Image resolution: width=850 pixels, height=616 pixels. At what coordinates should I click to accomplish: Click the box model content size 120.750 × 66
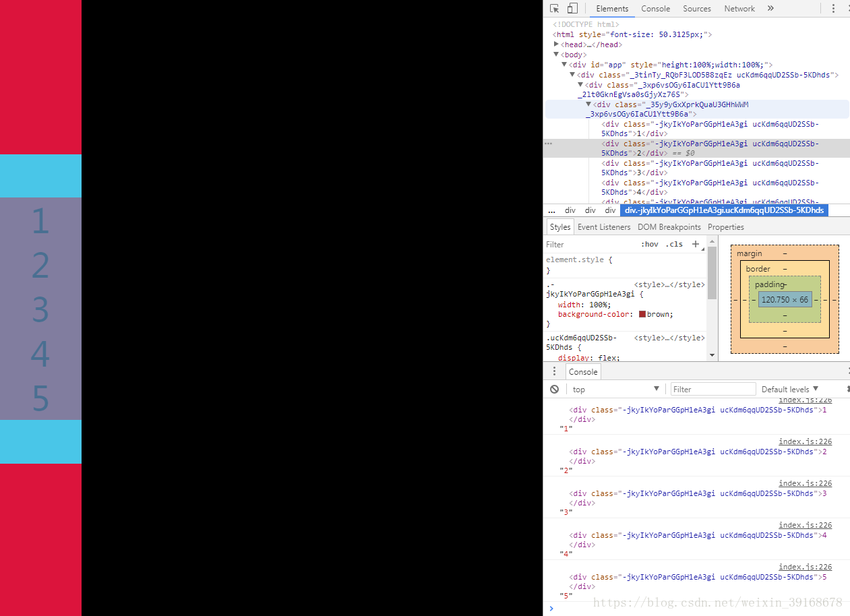(x=785, y=300)
